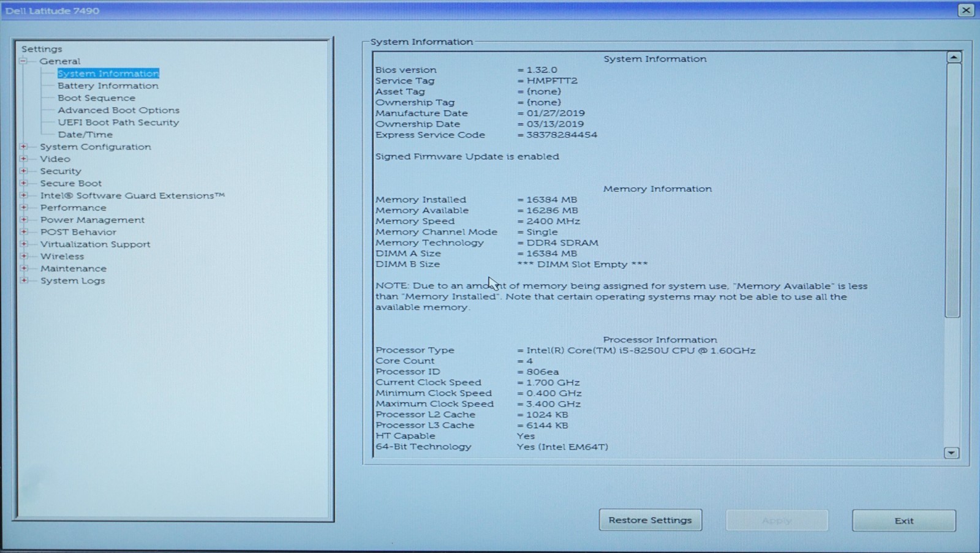Expand the Maintenance node
Screen dimensions: 980x553
click(x=23, y=268)
